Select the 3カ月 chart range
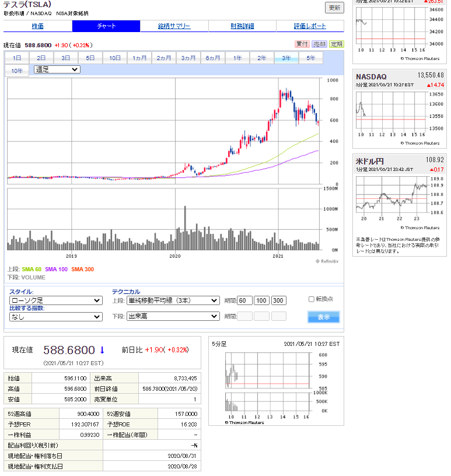The image size is (451, 476). (x=188, y=58)
